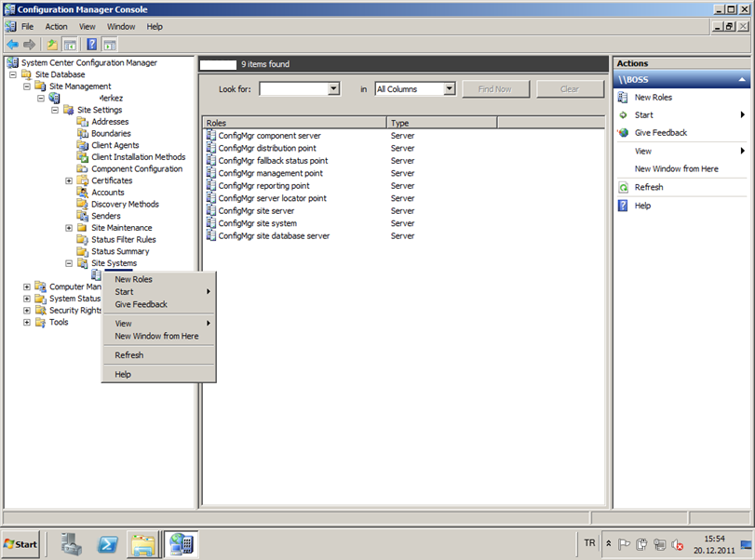Image resolution: width=755 pixels, height=560 pixels.
Task: Choose New Roles from the context menu
Action: point(158,279)
